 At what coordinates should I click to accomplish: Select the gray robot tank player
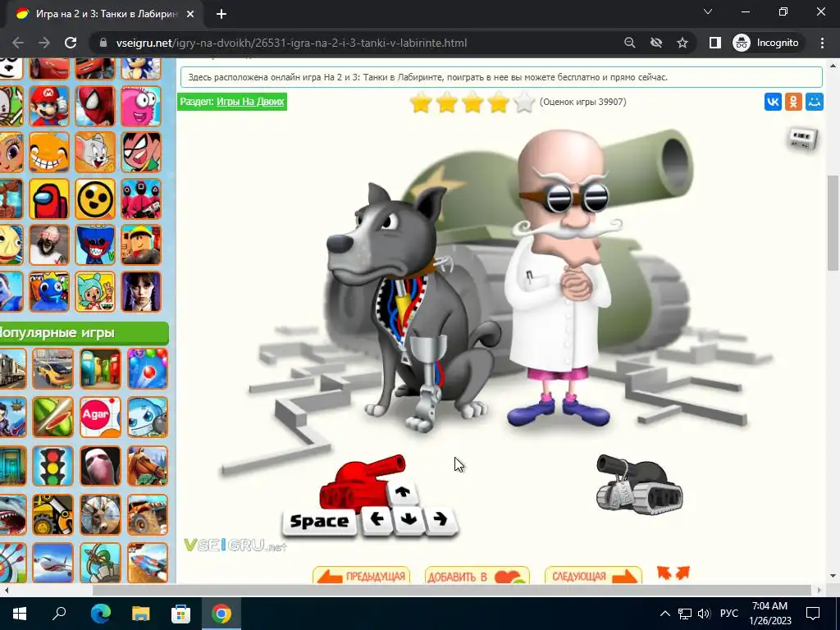pyautogui.click(x=639, y=484)
